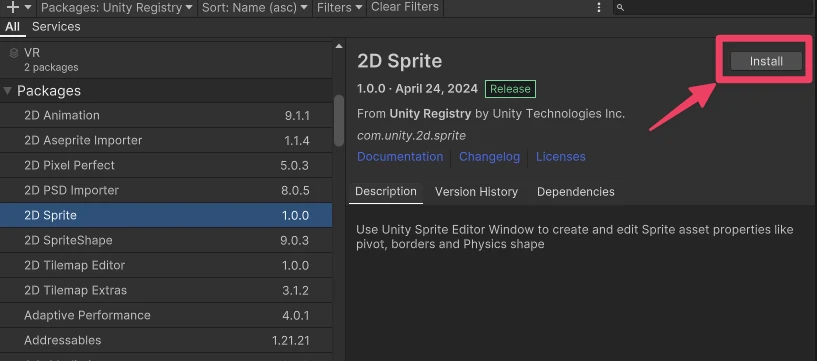Viewport: 817px width, 361px height.
Task: Click the magnifying glass search icon
Action: click(x=620, y=7)
